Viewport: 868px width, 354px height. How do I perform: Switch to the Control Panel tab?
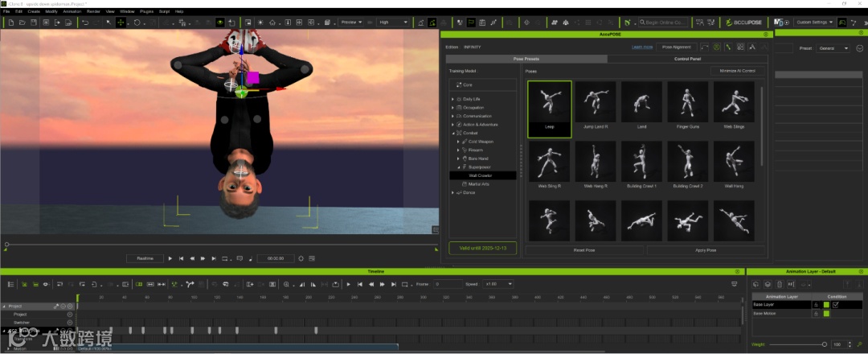tap(686, 59)
